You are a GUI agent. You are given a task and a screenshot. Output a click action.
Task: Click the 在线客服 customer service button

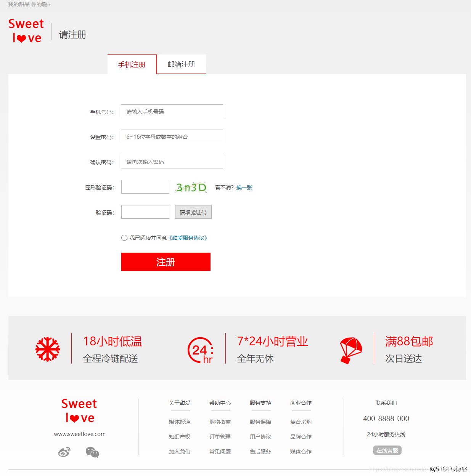[387, 450]
